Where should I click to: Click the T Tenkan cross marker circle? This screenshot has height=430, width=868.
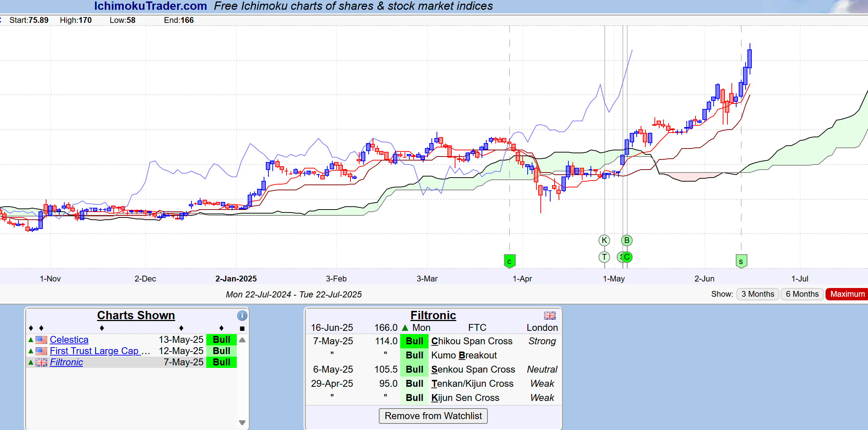pyautogui.click(x=604, y=257)
